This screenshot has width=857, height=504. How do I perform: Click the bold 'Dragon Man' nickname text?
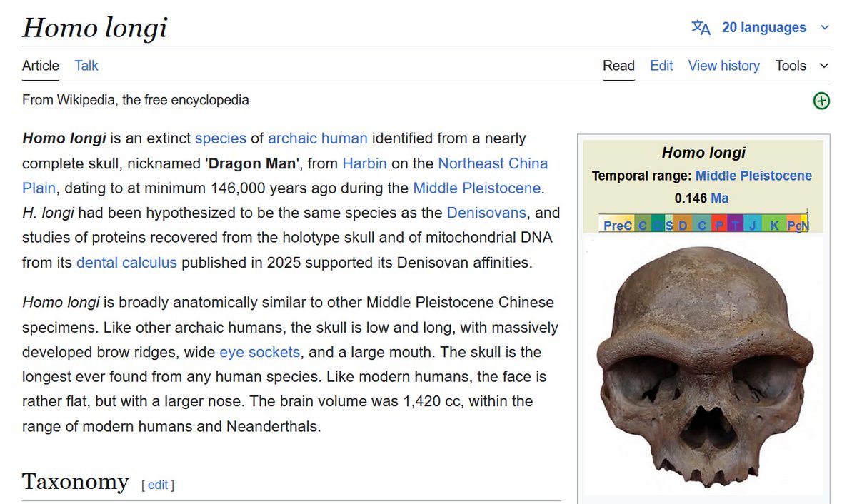[253, 163]
